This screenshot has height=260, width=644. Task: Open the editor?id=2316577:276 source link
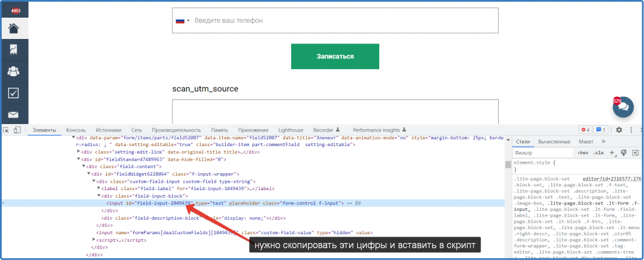[x=612, y=179]
